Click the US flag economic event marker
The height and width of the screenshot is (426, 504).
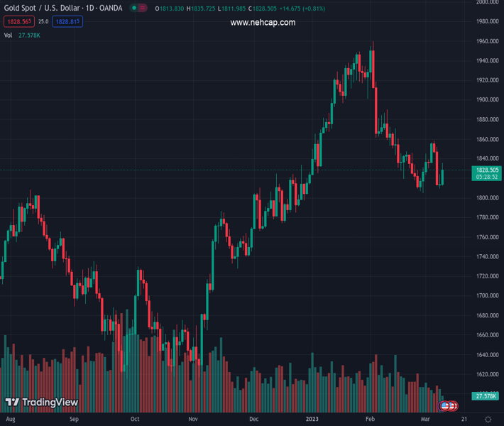tap(446, 406)
